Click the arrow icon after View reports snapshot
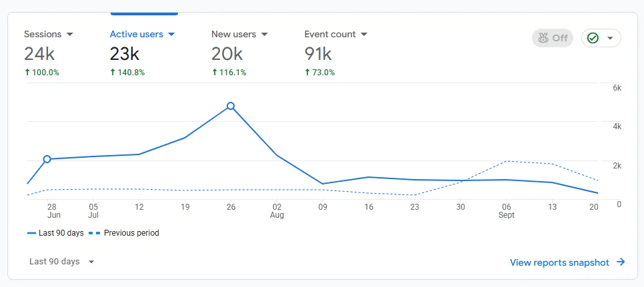 tap(621, 262)
